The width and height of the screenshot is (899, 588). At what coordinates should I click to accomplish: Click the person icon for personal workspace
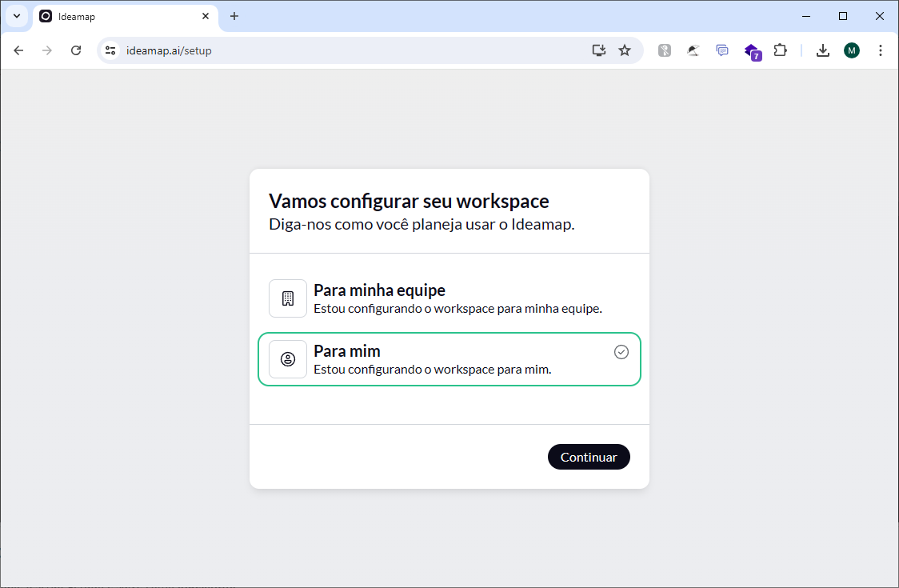tap(288, 359)
